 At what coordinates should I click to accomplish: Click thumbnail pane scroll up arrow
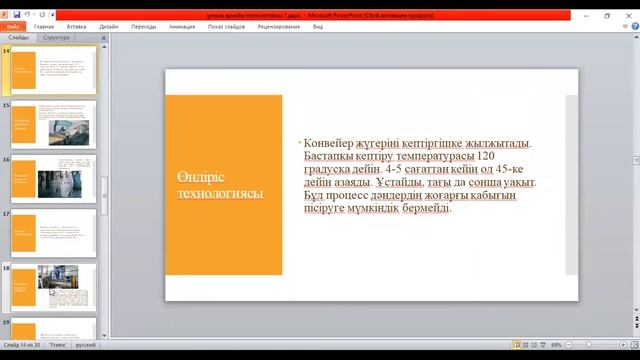[x=104, y=47]
